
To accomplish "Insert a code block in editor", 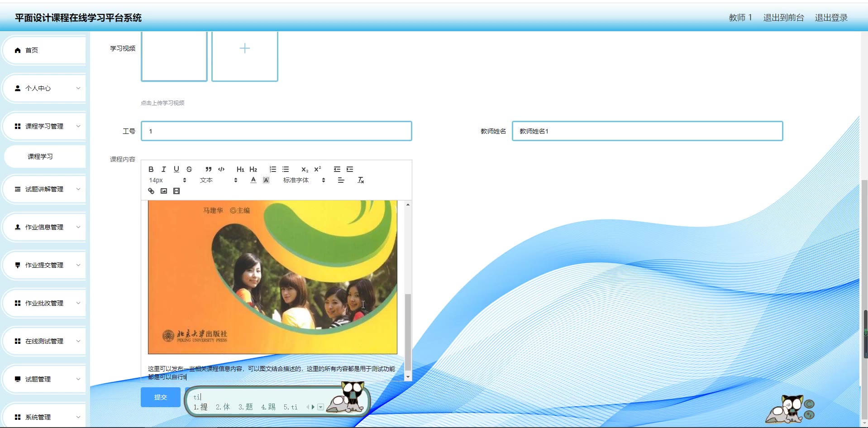I will coord(221,169).
